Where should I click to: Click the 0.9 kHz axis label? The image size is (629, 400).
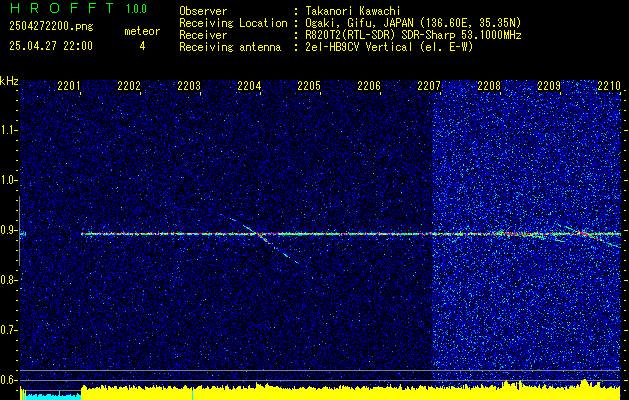coord(9,230)
